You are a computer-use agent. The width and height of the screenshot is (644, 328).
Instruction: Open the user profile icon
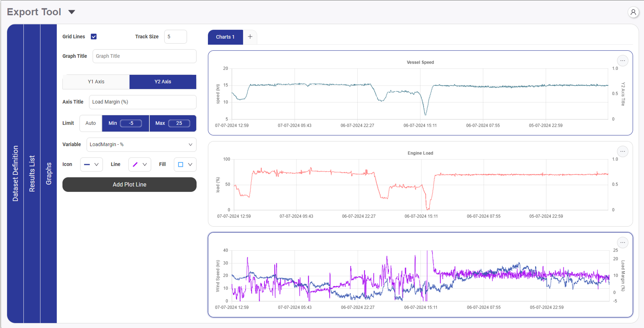633,12
